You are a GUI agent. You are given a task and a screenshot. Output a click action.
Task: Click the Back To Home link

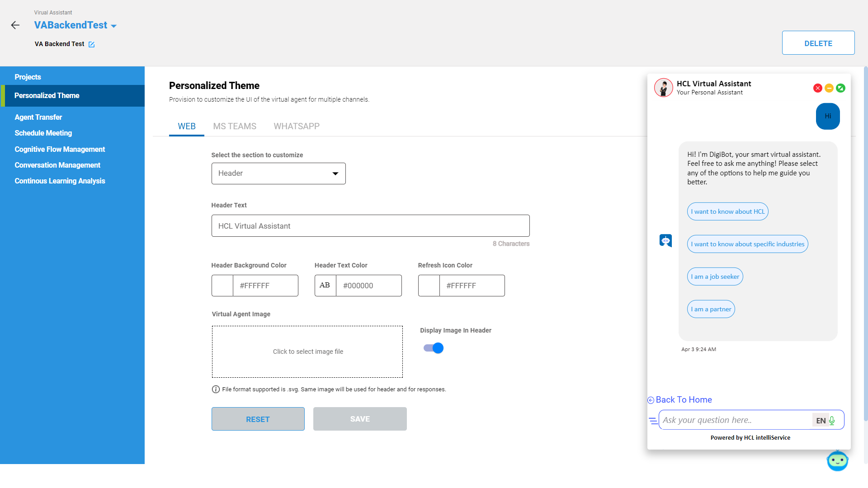tap(683, 400)
